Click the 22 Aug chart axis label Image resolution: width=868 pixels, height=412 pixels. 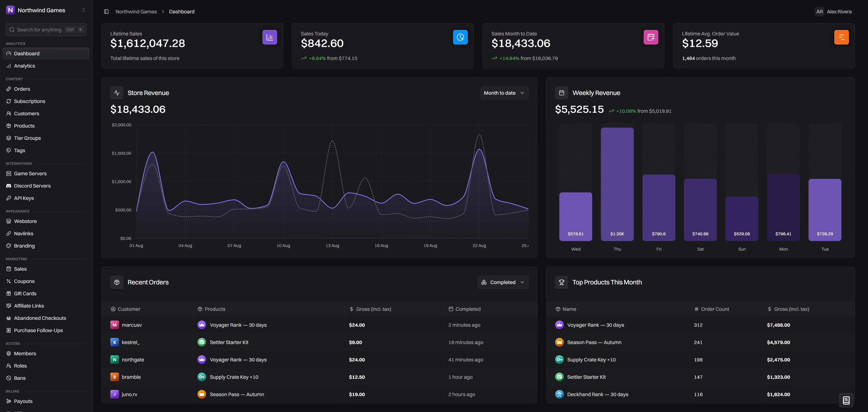coord(479,245)
